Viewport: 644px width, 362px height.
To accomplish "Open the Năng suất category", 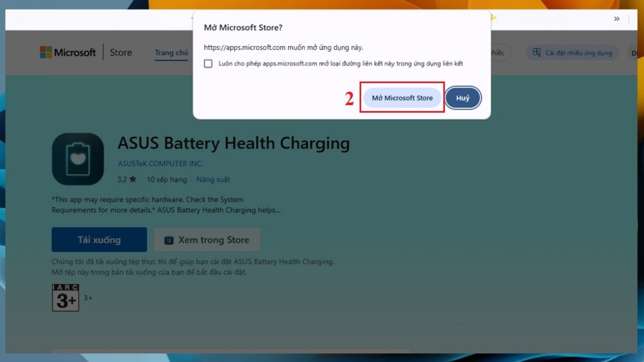I will pos(213,179).
